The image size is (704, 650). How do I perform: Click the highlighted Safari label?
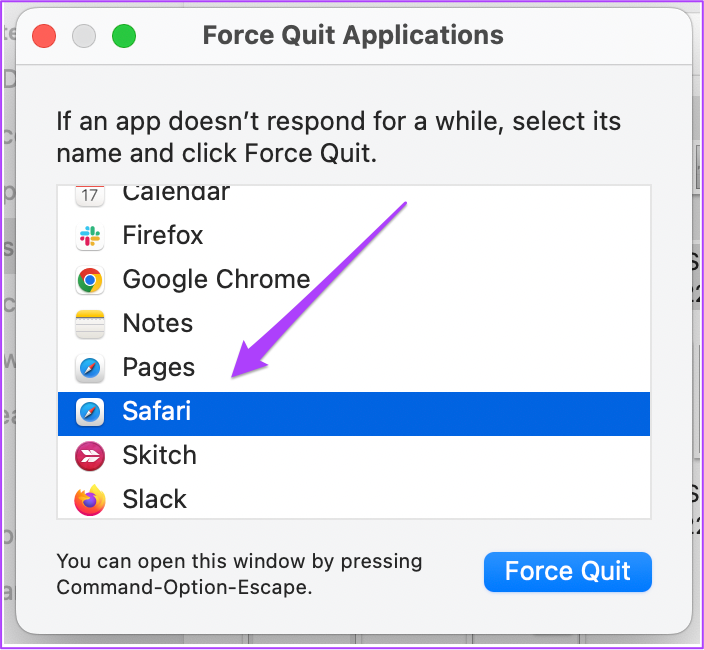[157, 411]
